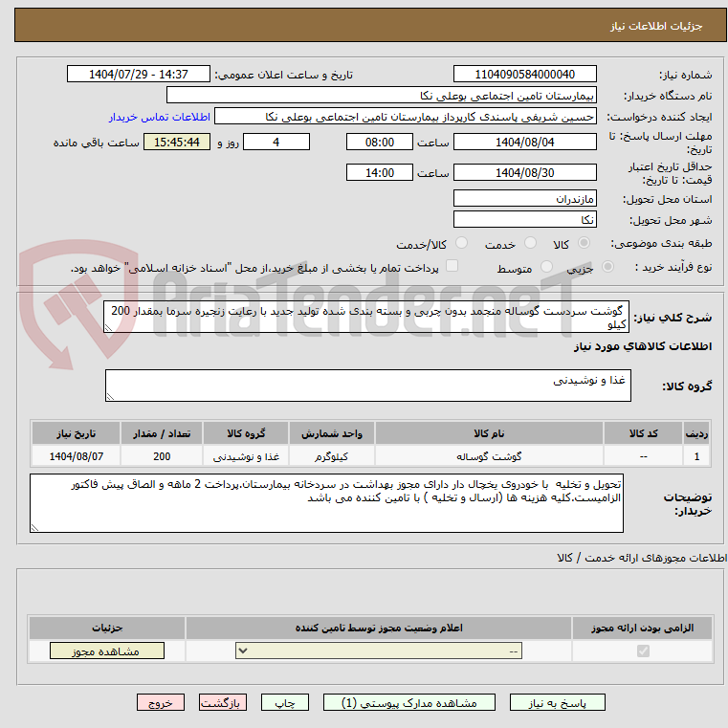Click the خروج exit button
This screenshot has height=728, width=728.
tap(161, 702)
